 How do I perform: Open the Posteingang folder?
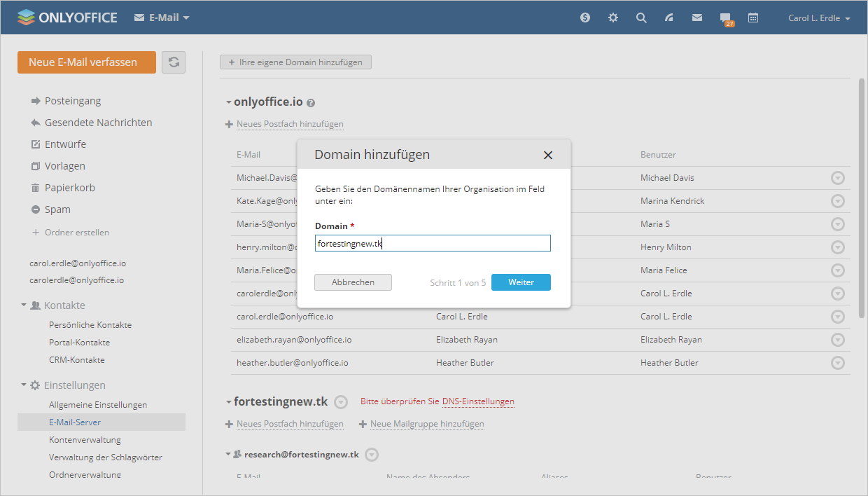[x=73, y=101]
